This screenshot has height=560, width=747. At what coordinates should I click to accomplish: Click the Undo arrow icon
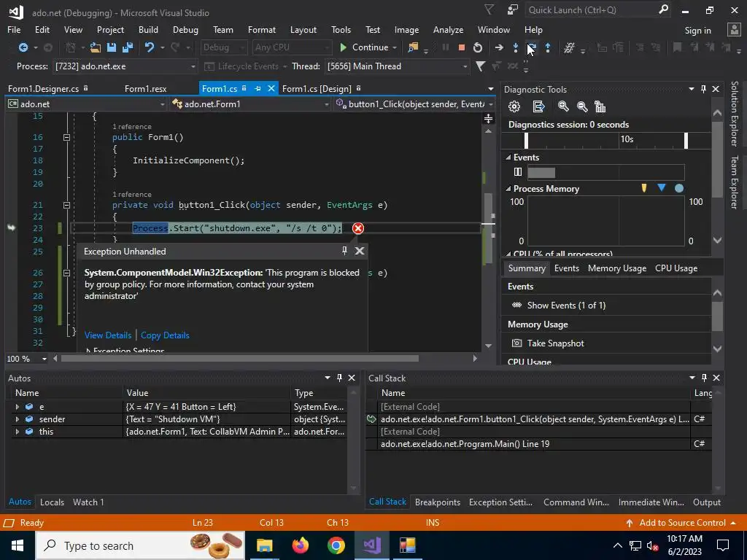coord(149,47)
